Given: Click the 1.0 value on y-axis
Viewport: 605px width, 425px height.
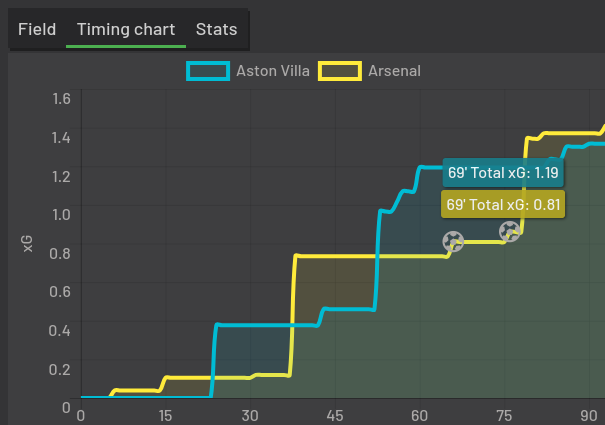Looking at the screenshot, I should (61, 214).
